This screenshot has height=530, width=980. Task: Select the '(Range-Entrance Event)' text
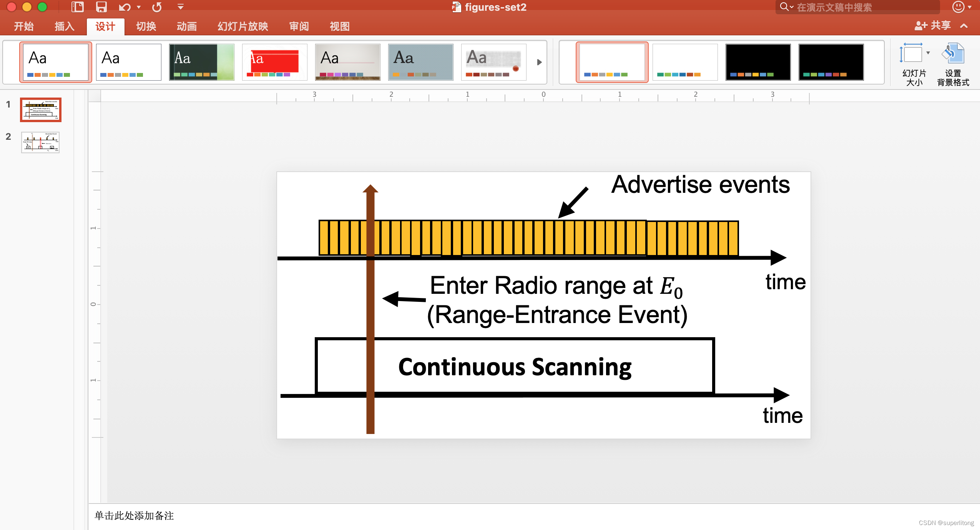click(557, 315)
